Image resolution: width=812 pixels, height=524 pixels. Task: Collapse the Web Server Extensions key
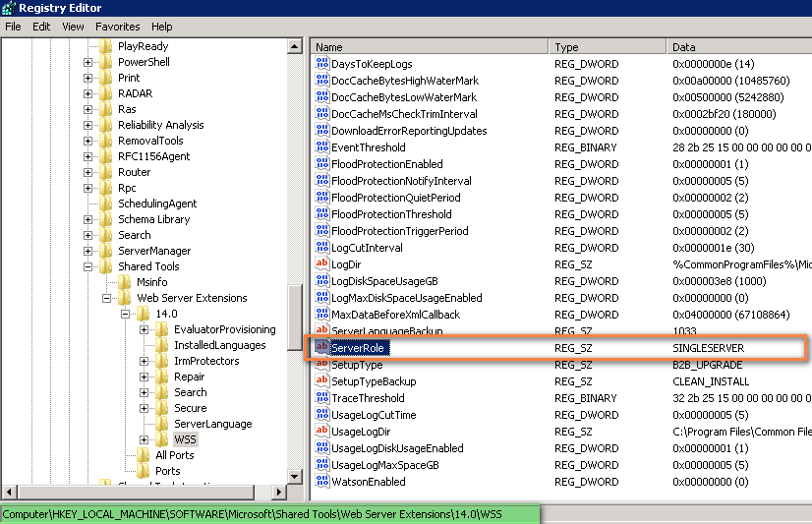(x=107, y=298)
